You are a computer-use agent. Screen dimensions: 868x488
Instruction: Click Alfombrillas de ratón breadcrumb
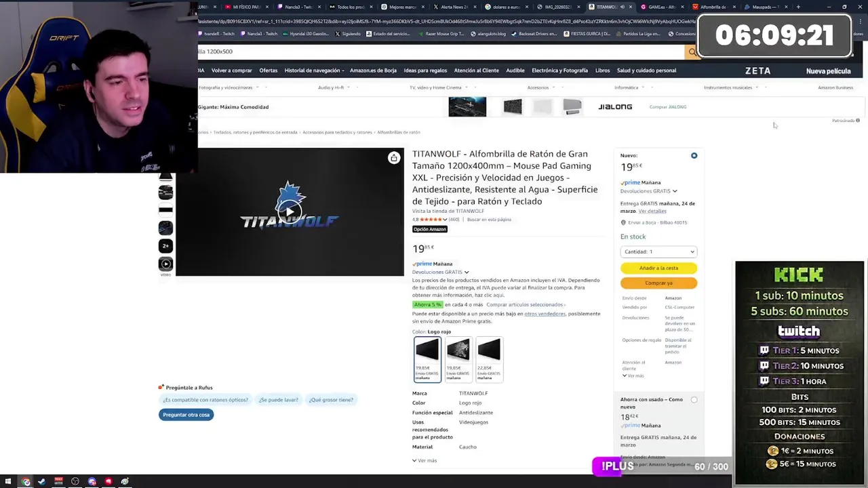(399, 132)
